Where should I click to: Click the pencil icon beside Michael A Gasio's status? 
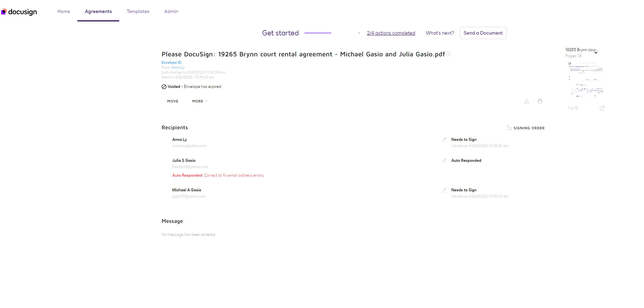(x=444, y=190)
